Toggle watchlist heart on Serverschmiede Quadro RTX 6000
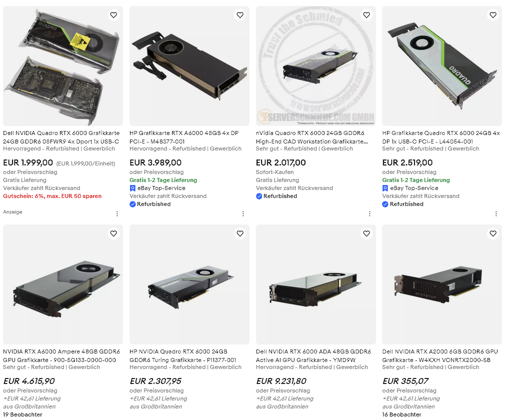Image resolution: width=510 pixels, height=420 pixels. pos(366,15)
